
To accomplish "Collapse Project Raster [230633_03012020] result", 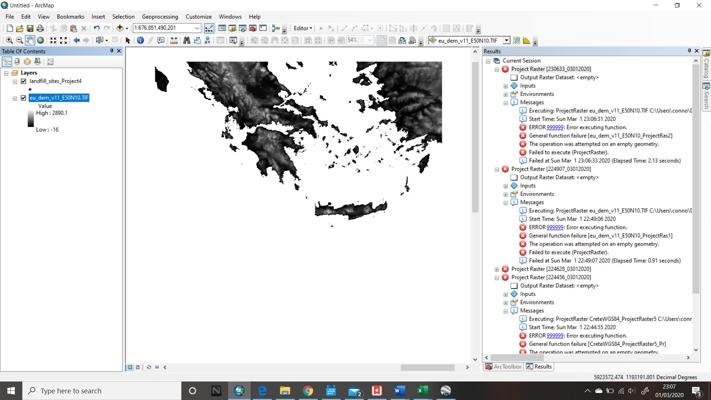I will (497, 69).
